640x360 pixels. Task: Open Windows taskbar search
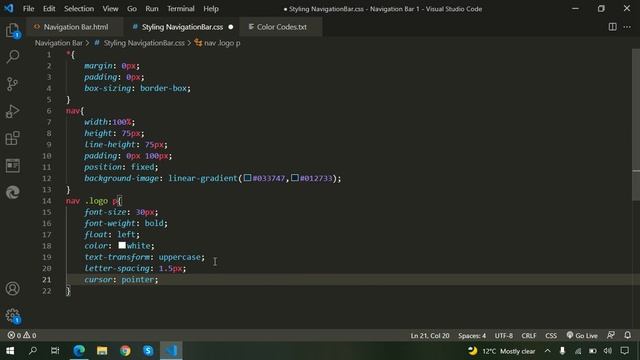click(33, 351)
